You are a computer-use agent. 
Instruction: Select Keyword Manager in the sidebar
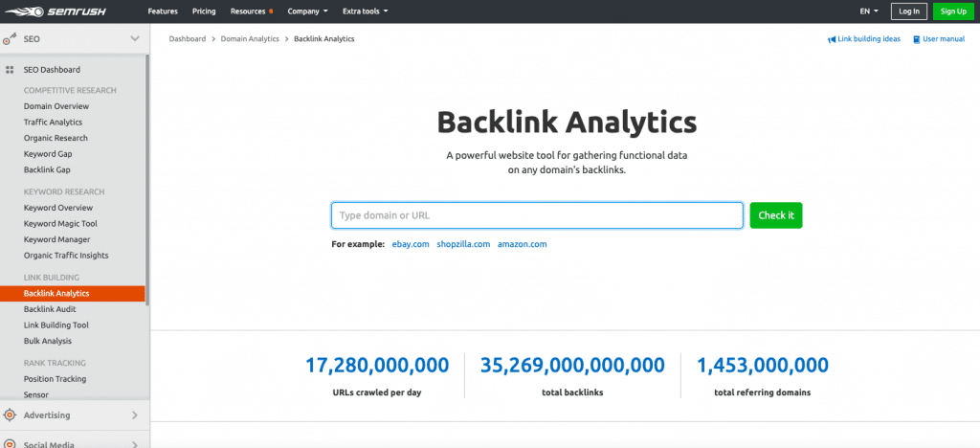(x=56, y=239)
